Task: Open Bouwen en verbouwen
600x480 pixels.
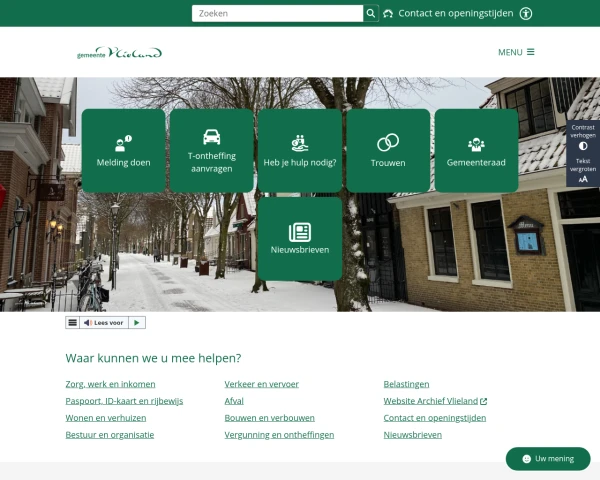Action: [270, 418]
